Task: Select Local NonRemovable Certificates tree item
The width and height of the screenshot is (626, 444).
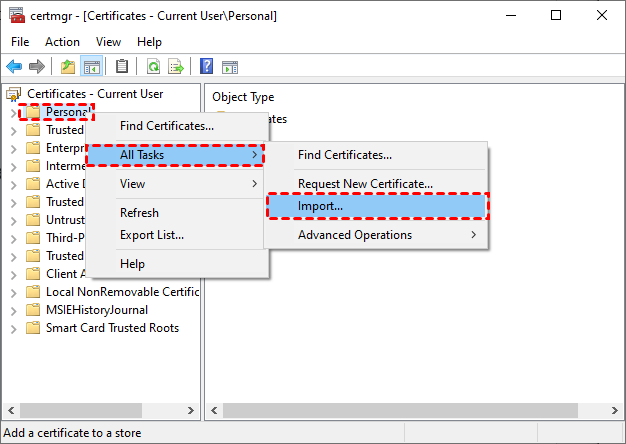Action: [x=122, y=292]
